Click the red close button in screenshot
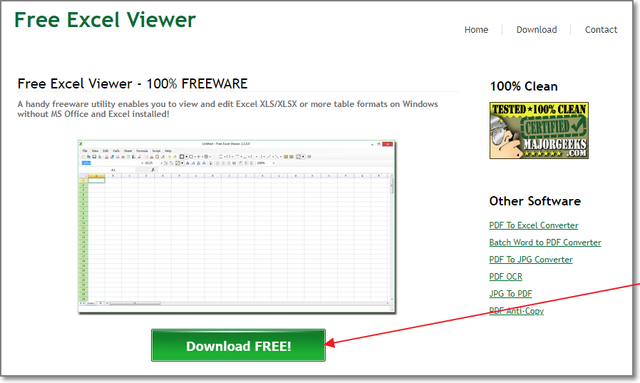The image size is (640, 383). pos(387,144)
